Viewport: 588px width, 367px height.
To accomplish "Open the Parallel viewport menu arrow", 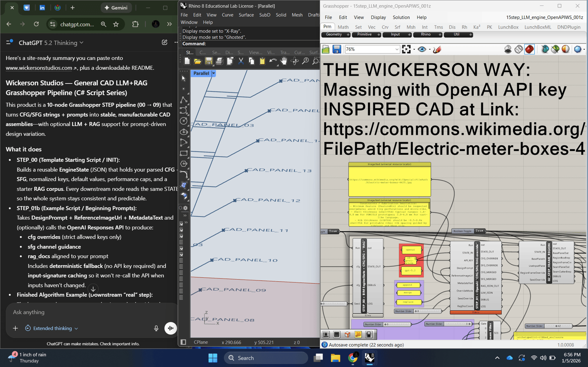I will (x=214, y=73).
